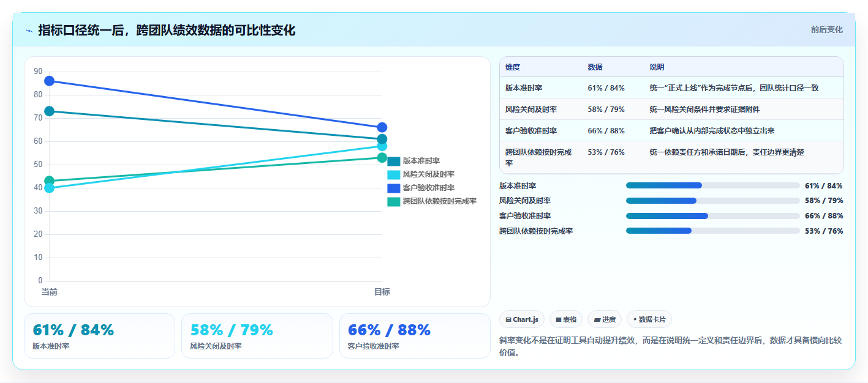This screenshot has height=383, width=868.
Task: Click the Chart.js chip
Action: tap(522, 319)
